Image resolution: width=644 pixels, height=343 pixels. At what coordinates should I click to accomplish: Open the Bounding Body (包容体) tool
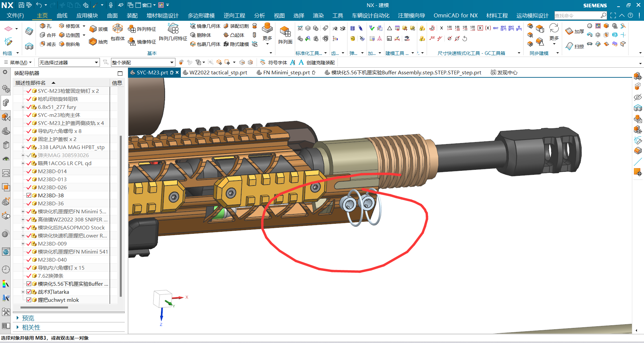point(118,32)
